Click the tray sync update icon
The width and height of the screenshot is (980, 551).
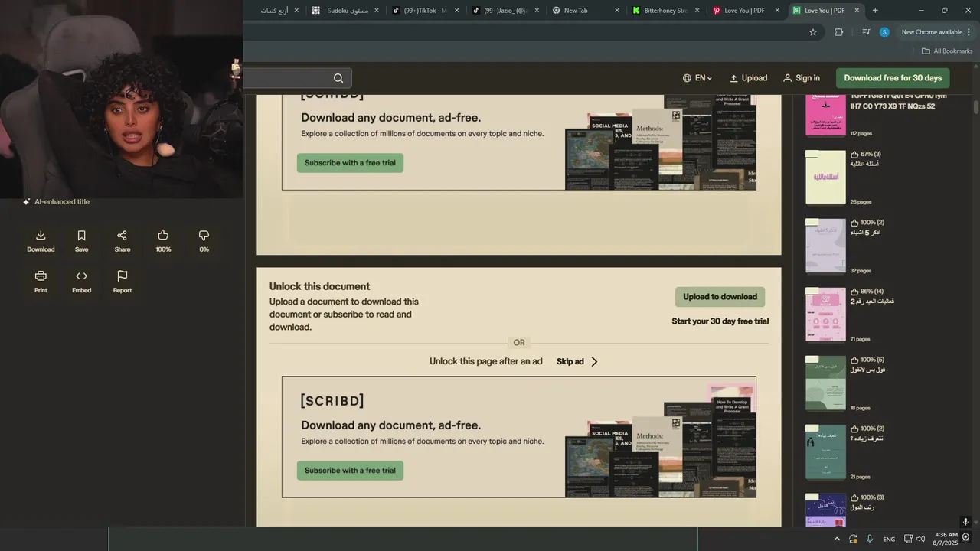click(x=853, y=539)
